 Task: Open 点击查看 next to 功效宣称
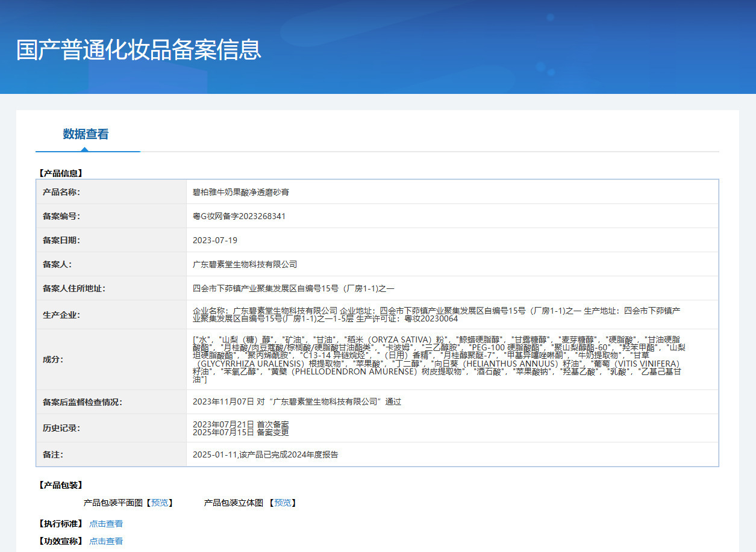(106, 541)
